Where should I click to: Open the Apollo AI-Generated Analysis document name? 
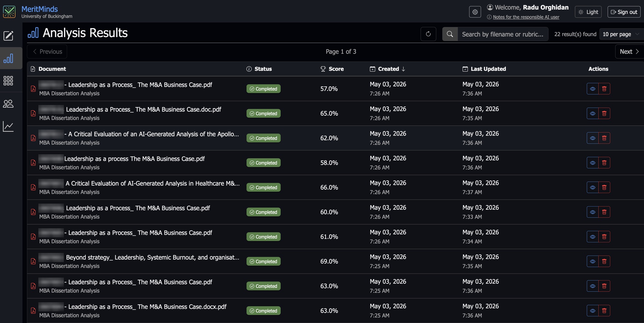[x=151, y=134]
